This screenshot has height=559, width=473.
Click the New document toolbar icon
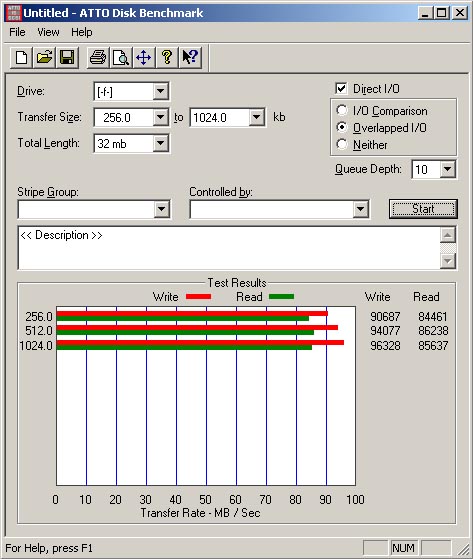click(21, 57)
